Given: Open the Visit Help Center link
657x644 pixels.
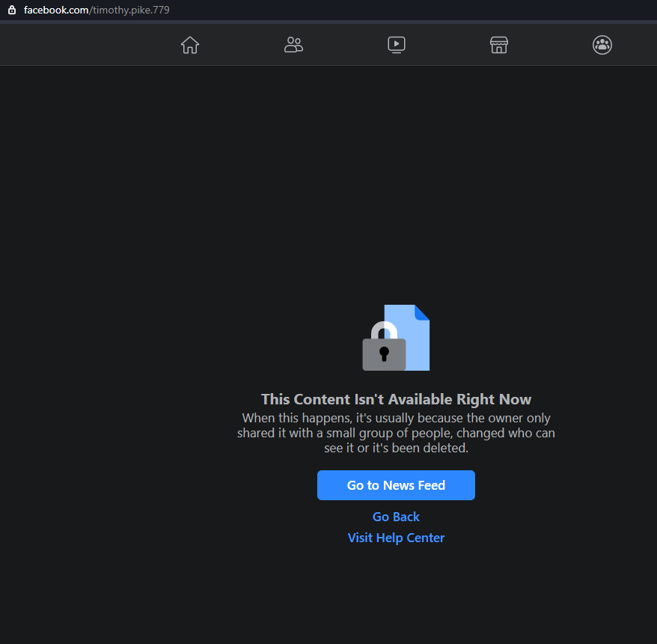Looking at the screenshot, I should click(x=396, y=538).
